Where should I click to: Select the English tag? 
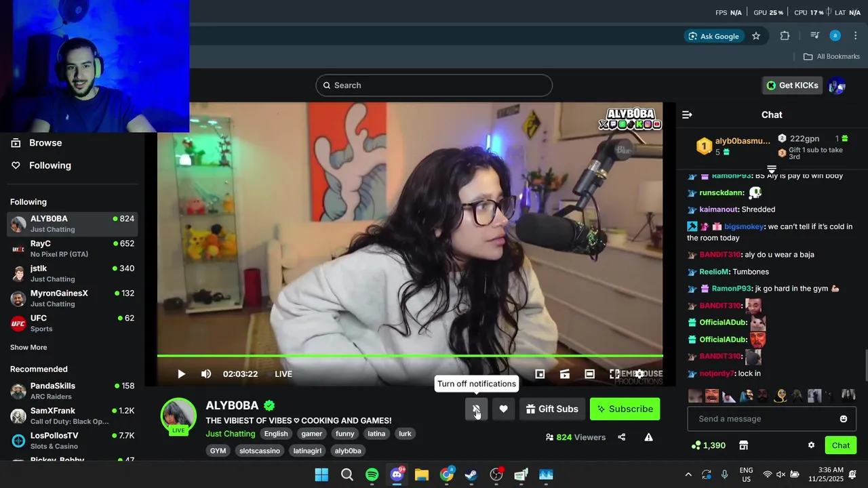pos(276,434)
